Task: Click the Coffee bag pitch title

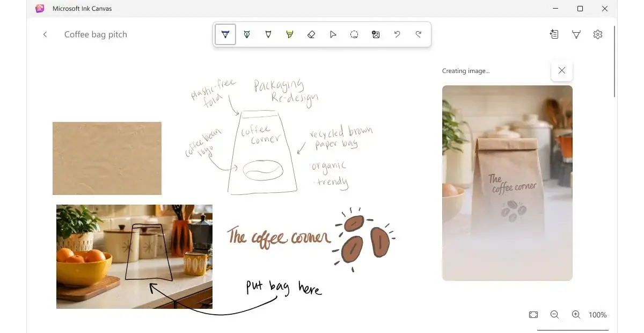Action: 96,34
